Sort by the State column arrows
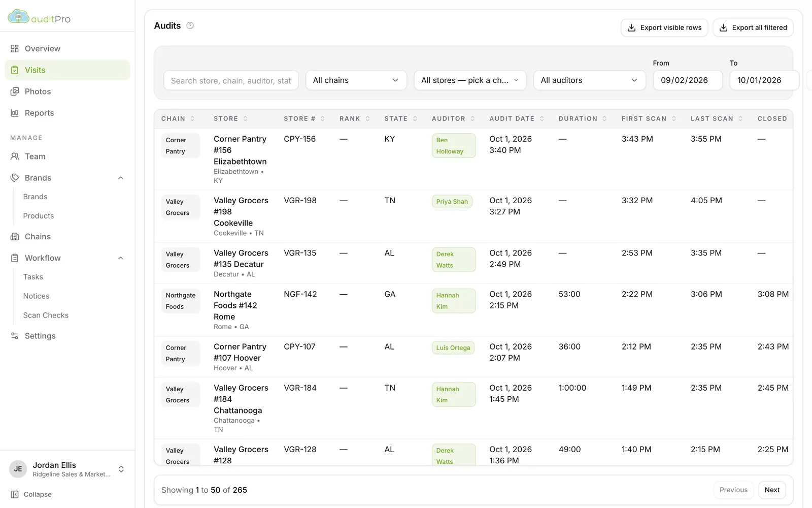Image resolution: width=812 pixels, height=508 pixels. click(x=415, y=118)
